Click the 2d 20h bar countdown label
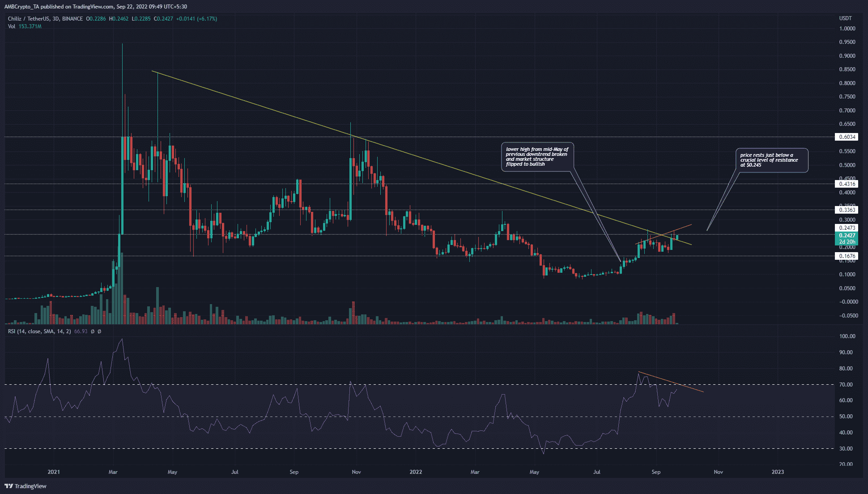This screenshot has height=494, width=868. (847, 242)
